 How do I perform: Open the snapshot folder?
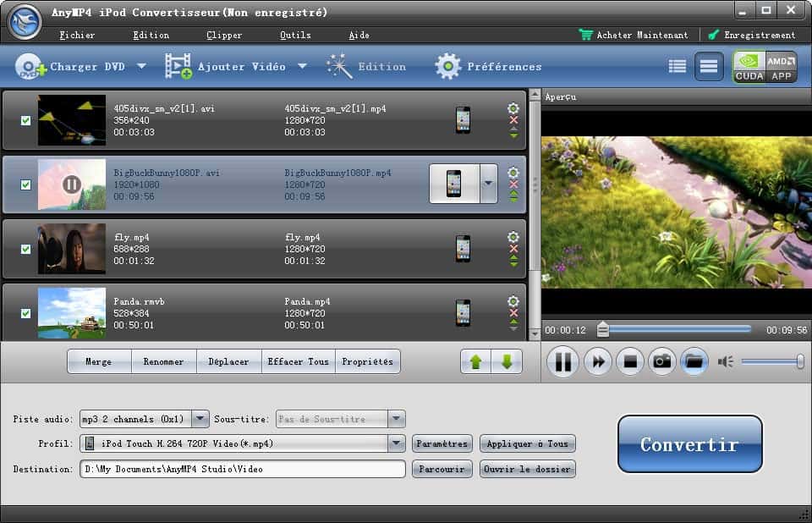click(x=694, y=361)
